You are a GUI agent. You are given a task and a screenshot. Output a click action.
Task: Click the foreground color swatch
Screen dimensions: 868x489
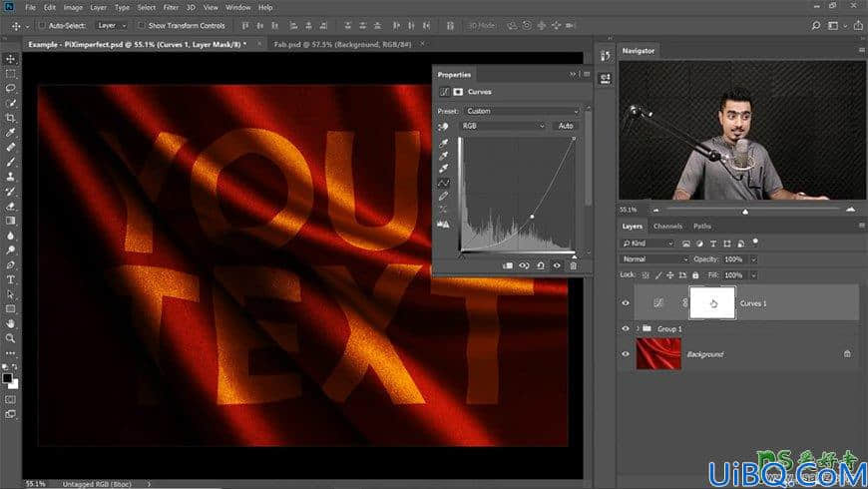click(x=7, y=378)
